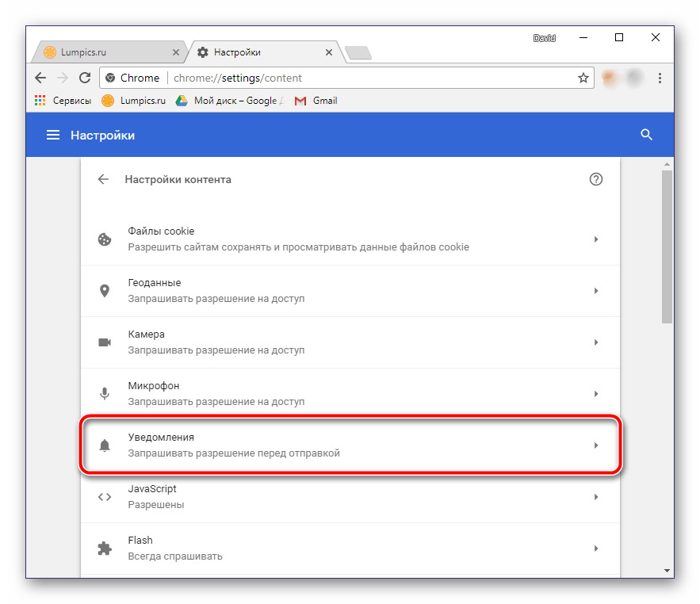The width and height of the screenshot is (700, 604).
Task: Click the Геоданные title text
Action: (x=155, y=283)
